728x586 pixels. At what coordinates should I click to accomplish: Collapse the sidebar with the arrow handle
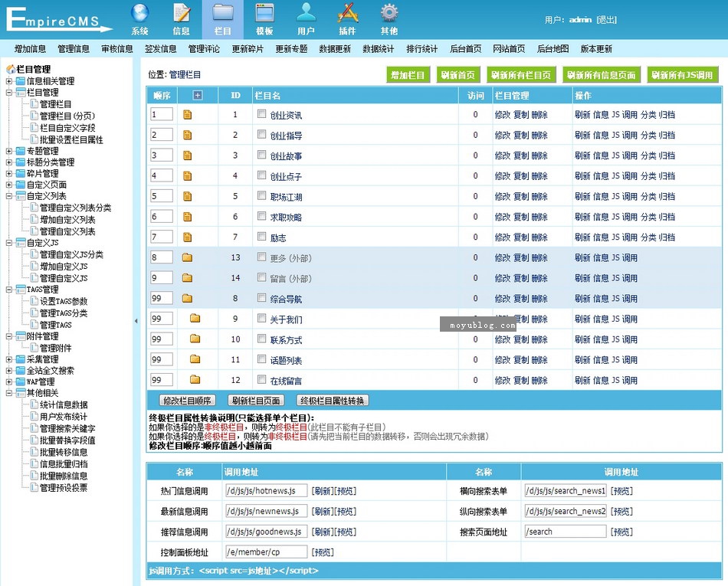tap(136, 321)
